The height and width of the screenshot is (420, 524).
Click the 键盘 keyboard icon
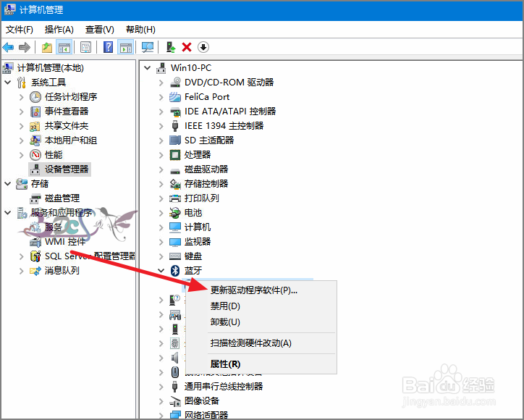(175, 256)
